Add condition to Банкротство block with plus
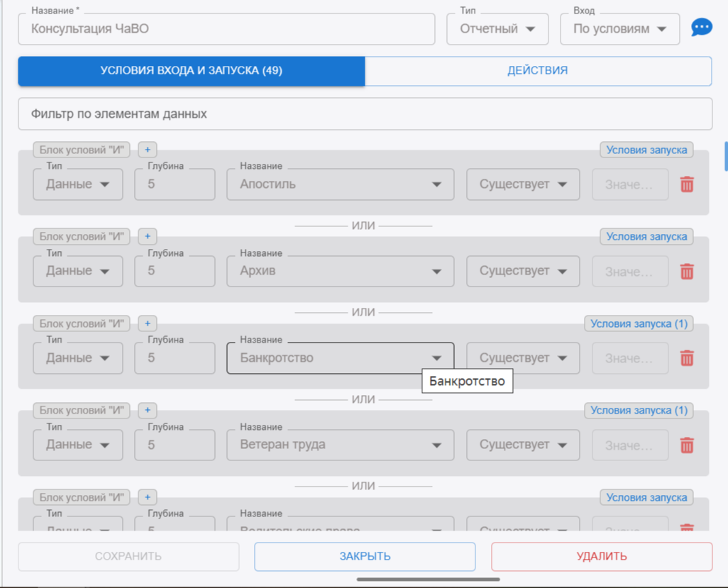 point(148,323)
